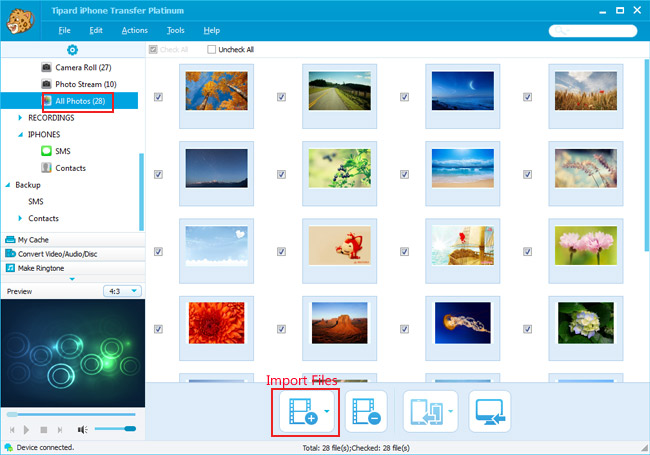
Task: Tick the Check All checkbox
Action: pyautogui.click(x=153, y=50)
